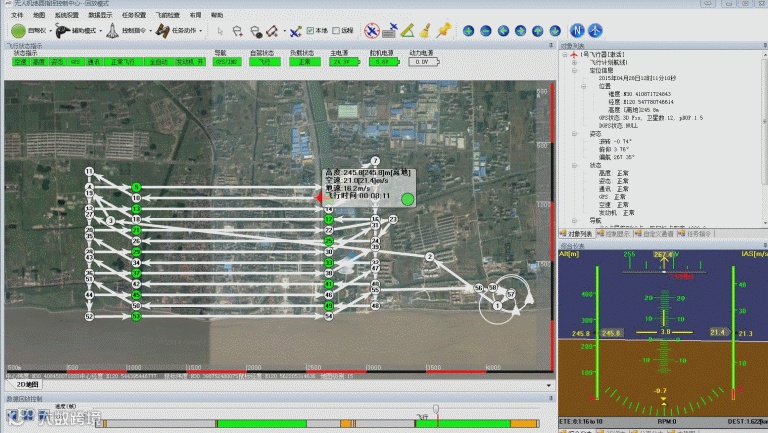Open the 任务动作 dropdown arrow
Image resolution: width=768 pixels, height=433 pixels.
point(200,31)
